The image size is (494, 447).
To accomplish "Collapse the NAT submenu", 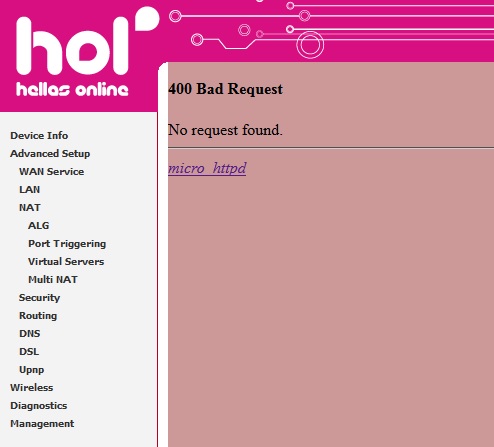I will coord(30,208).
